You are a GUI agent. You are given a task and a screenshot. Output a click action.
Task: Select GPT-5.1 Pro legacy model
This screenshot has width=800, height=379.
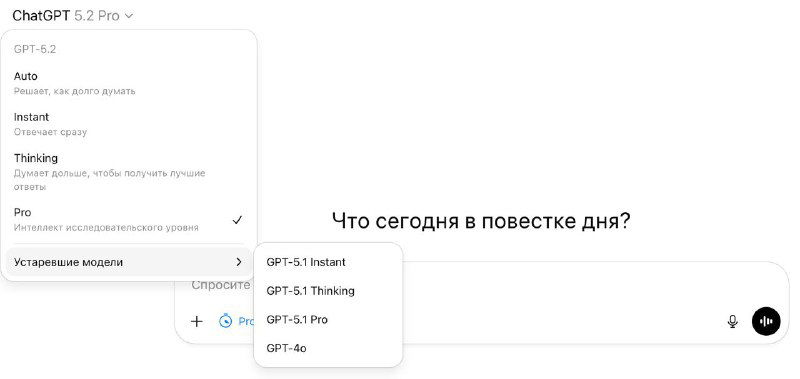click(x=328, y=320)
